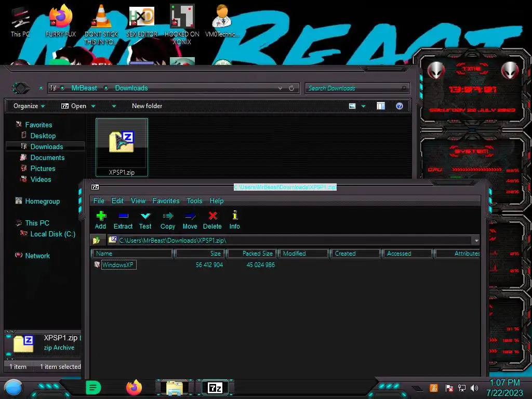Screen dimensions: 532x399
Task: Click the FURRY FUX Firefox desktop icon
Action: [61, 20]
